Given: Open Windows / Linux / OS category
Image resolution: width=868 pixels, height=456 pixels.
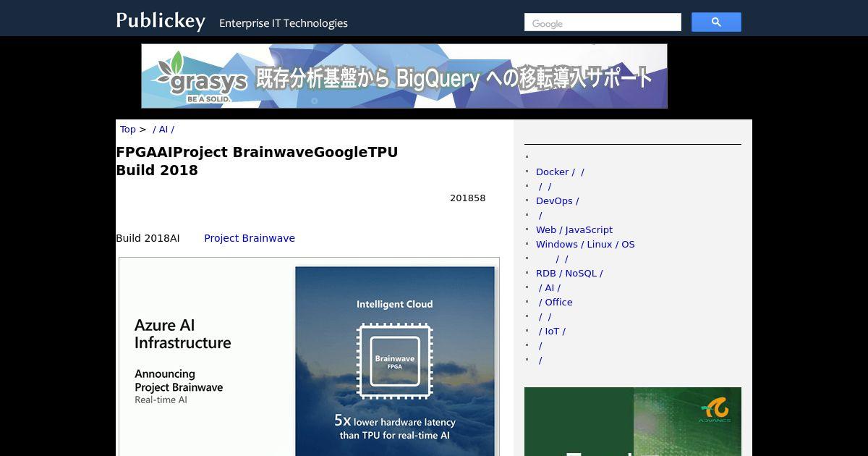Looking at the screenshot, I should click(x=585, y=245).
